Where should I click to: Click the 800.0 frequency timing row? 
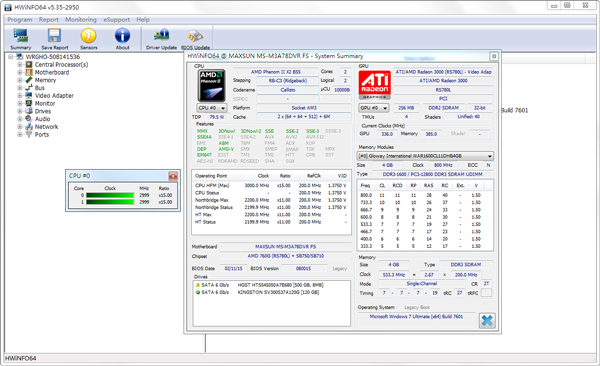425,195
